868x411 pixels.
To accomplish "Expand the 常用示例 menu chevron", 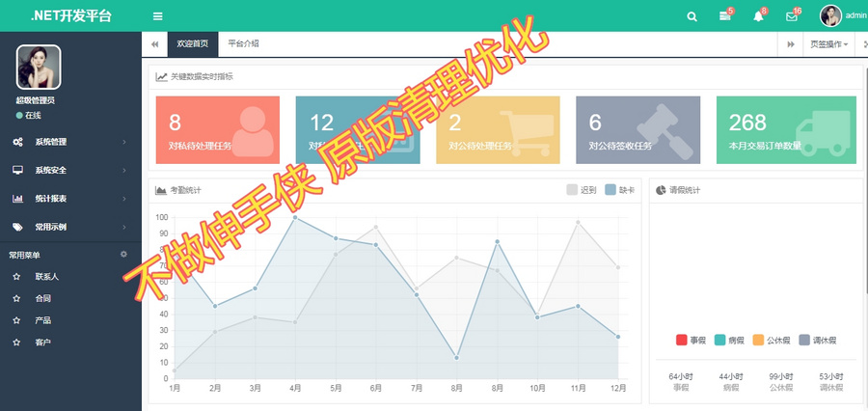I will tap(124, 227).
